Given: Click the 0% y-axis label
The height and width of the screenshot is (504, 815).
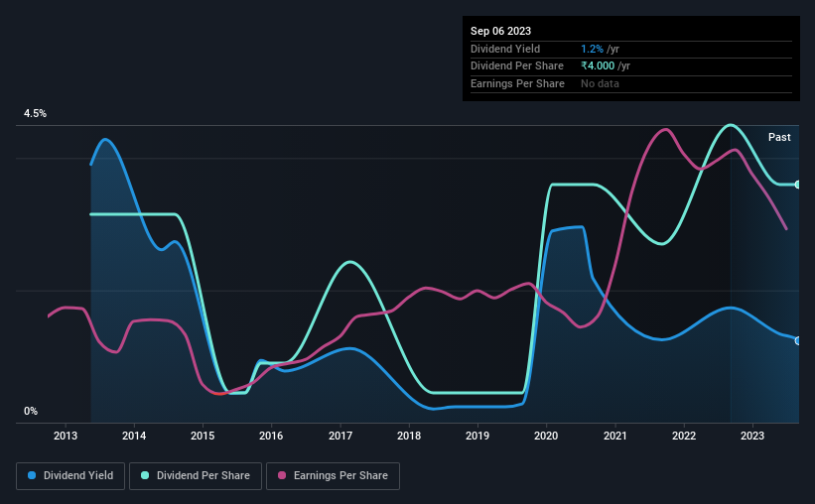Looking at the screenshot, I should coord(31,411).
